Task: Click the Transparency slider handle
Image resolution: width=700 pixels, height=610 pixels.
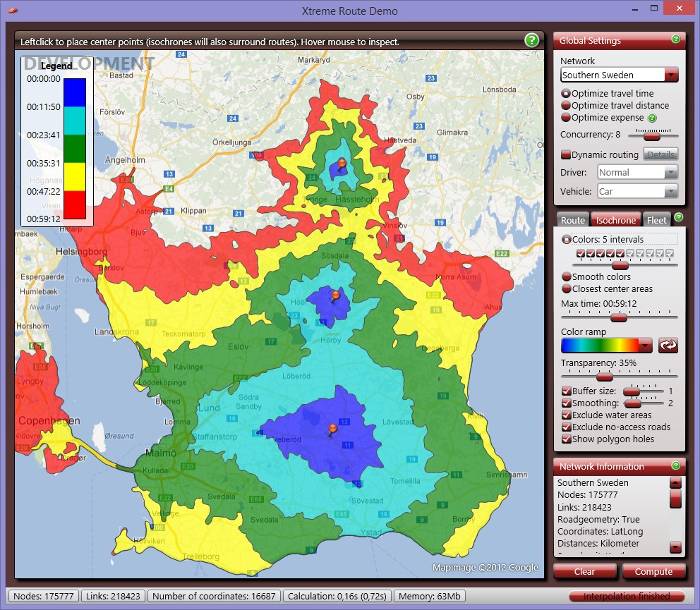Action: [x=604, y=377]
